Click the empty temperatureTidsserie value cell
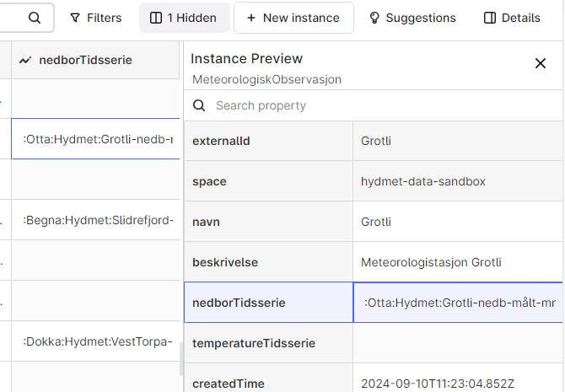This screenshot has width=565, height=392. coord(459,343)
